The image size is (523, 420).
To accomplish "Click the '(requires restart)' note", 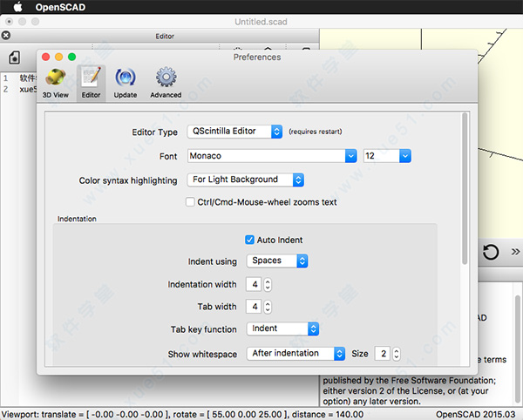I will click(x=316, y=132).
